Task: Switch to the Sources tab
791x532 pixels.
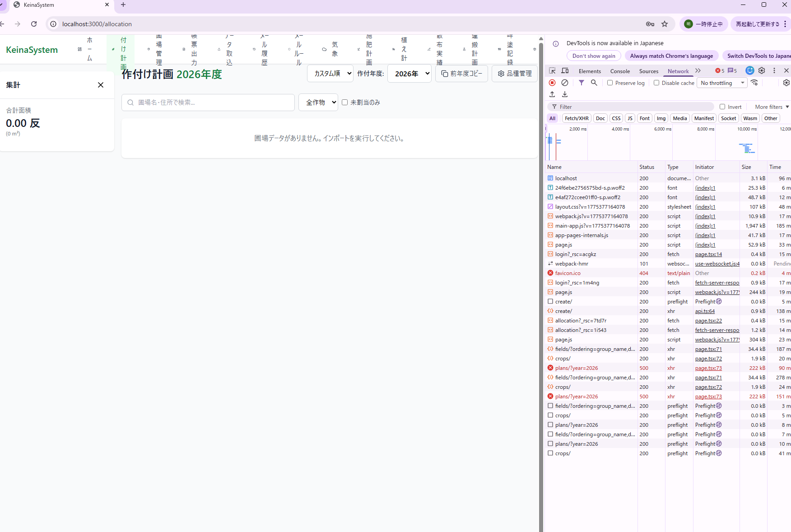Action: (x=648, y=71)
